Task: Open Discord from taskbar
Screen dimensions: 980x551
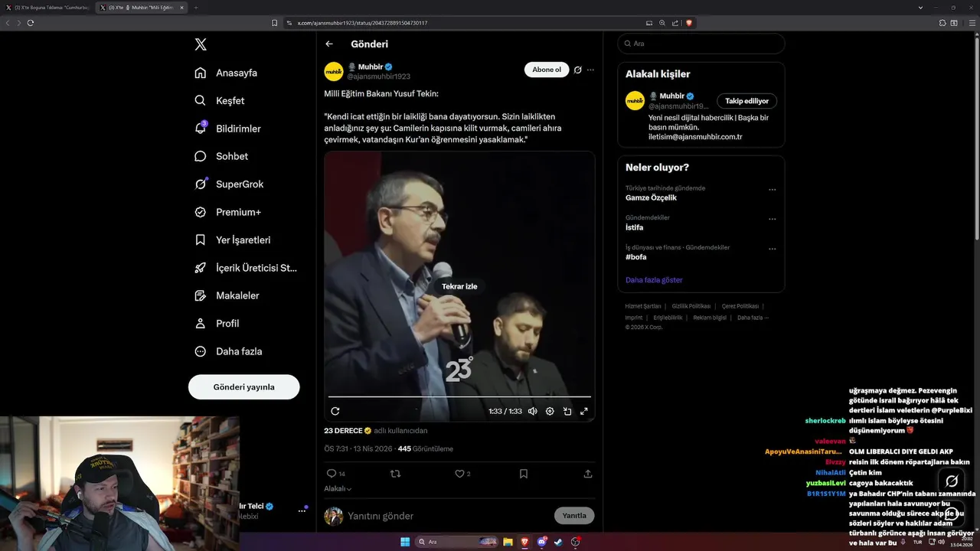Action: pos(542,542)
